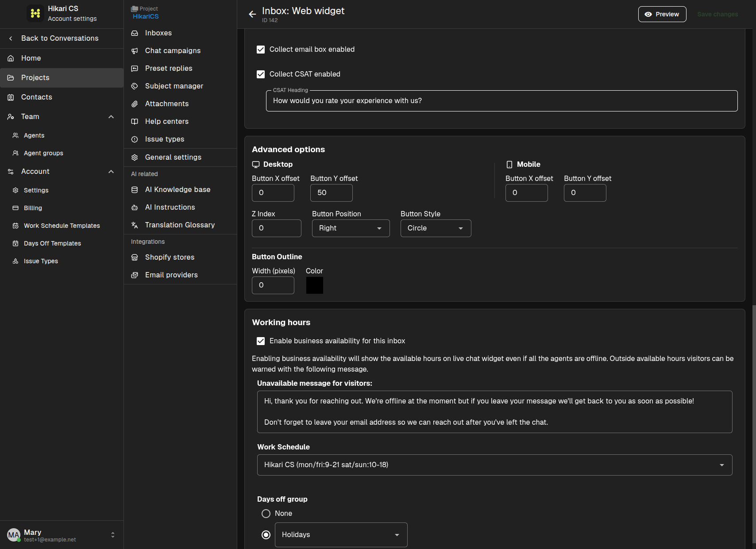Click the Preview button

tap(662, 14)
